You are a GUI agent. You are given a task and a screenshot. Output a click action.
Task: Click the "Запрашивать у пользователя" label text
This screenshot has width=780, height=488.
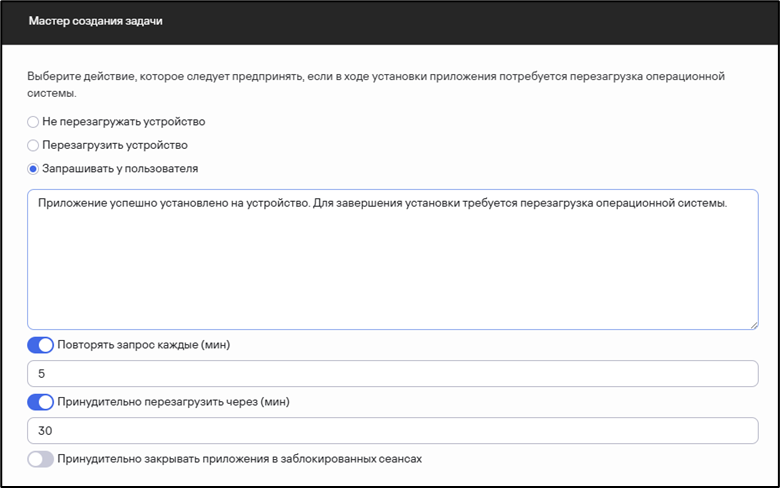120,169
